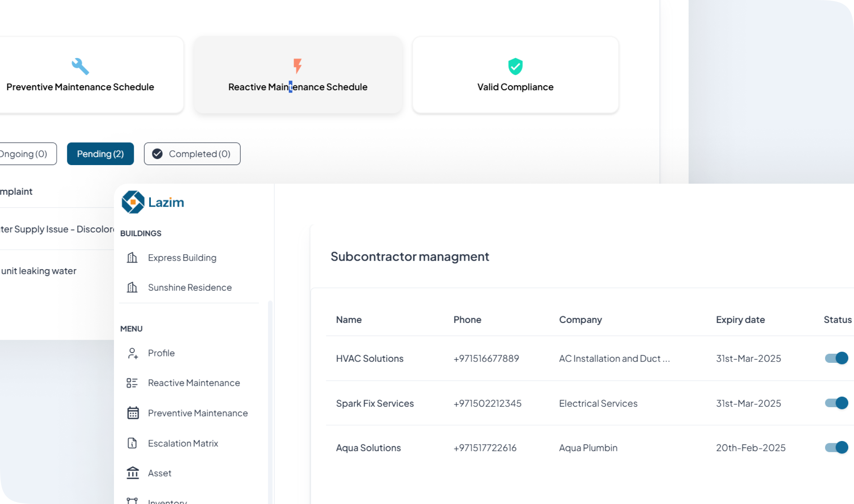
Task: Click the orange lightning bolt icon
Action: coord(297,66)
